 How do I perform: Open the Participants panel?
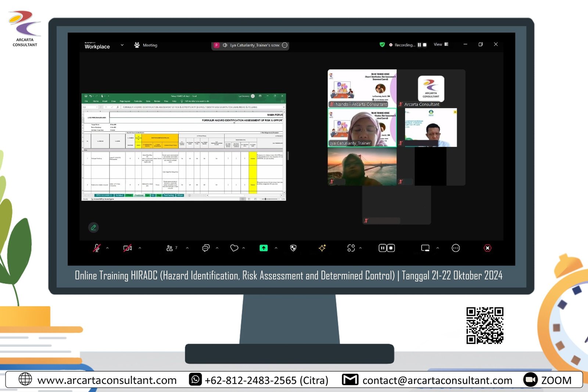tap(170, 248)
